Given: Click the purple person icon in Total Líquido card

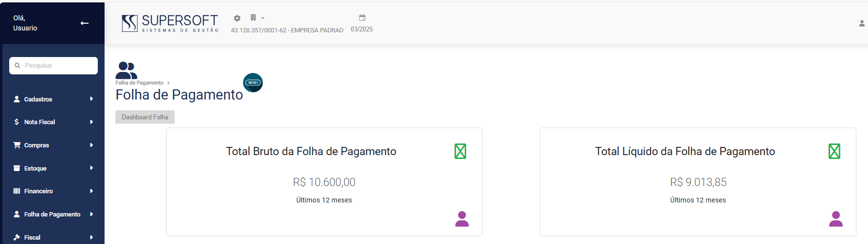Looking at the screenshot, I should (836, 219).
